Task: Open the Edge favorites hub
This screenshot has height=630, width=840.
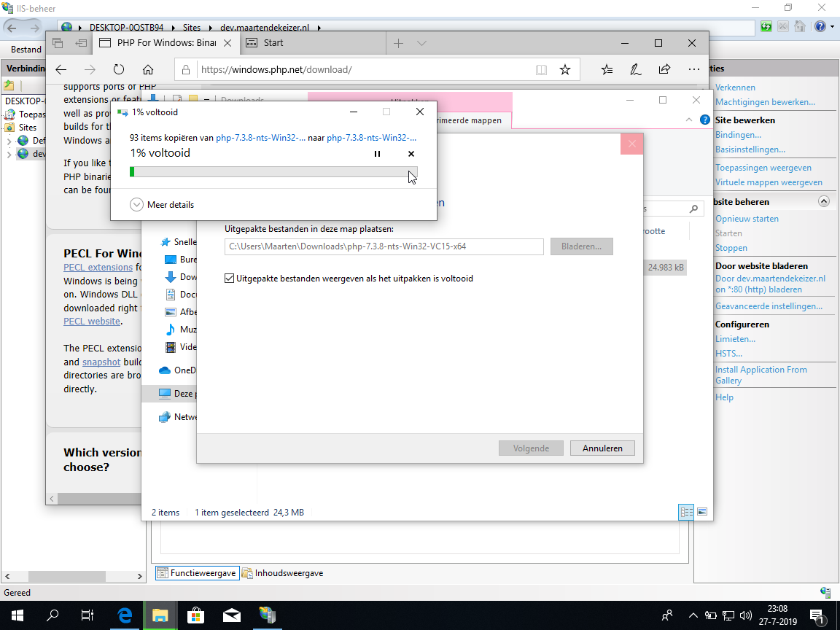Action: [x=607, y=70]
